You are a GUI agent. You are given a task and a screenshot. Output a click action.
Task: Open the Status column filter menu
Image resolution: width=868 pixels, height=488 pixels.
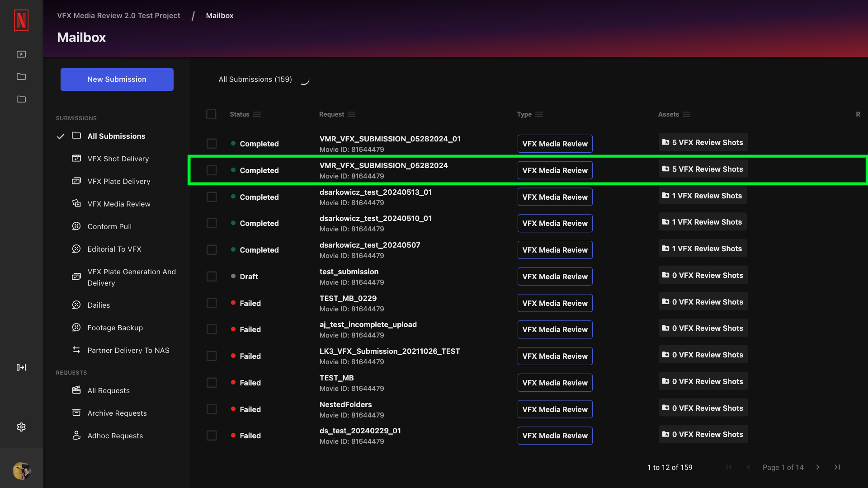pyautogui.click(x=257, y=114)
